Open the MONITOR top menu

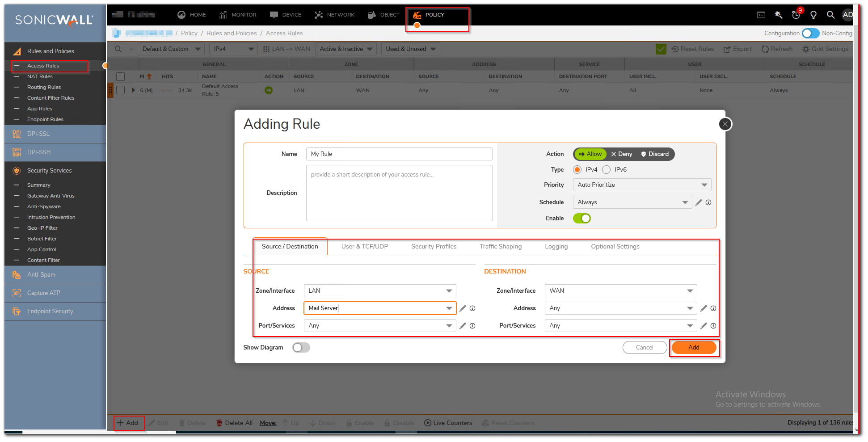click(x=238, y=15)
